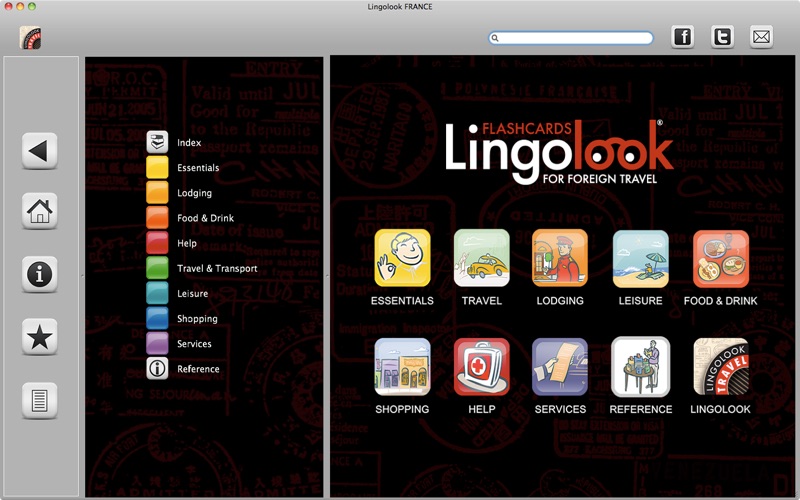
Task: Share on Facebook using the toolbar icon
Action: click(682, 37)
